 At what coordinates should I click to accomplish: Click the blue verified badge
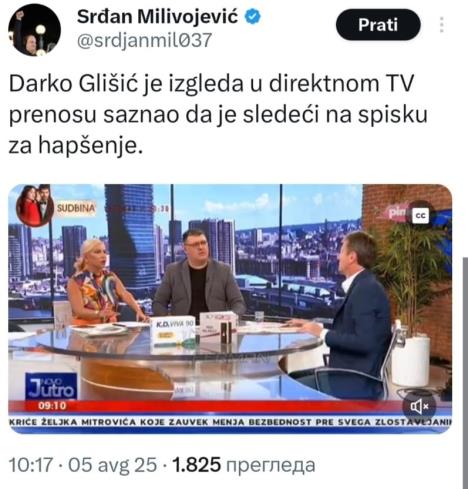[253, 17]
